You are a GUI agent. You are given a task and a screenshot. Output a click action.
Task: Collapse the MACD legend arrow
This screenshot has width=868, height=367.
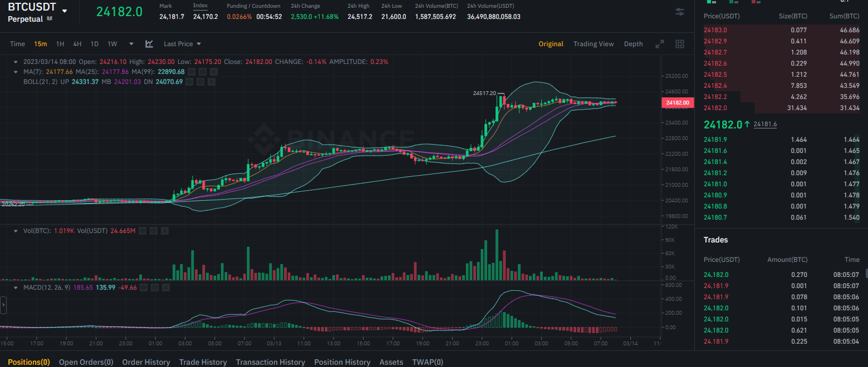[16, 287]
